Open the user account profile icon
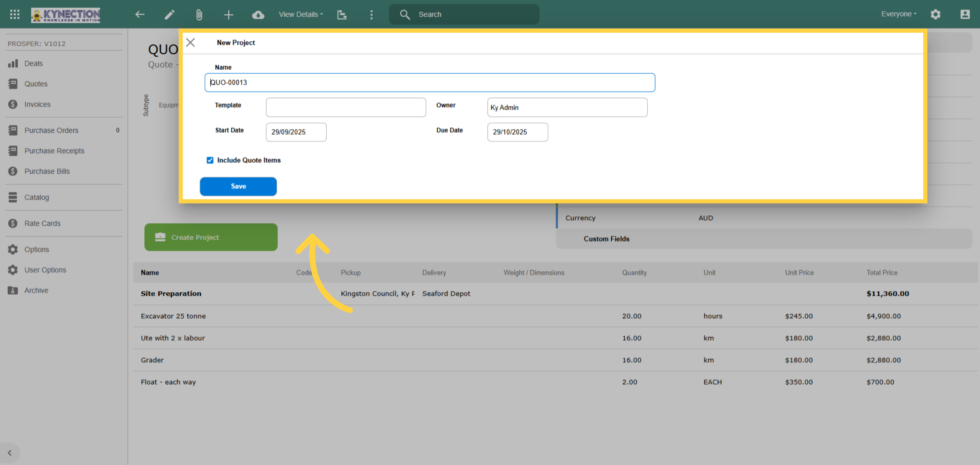Screen dimensions: 980x465 [x=965, y=14]
